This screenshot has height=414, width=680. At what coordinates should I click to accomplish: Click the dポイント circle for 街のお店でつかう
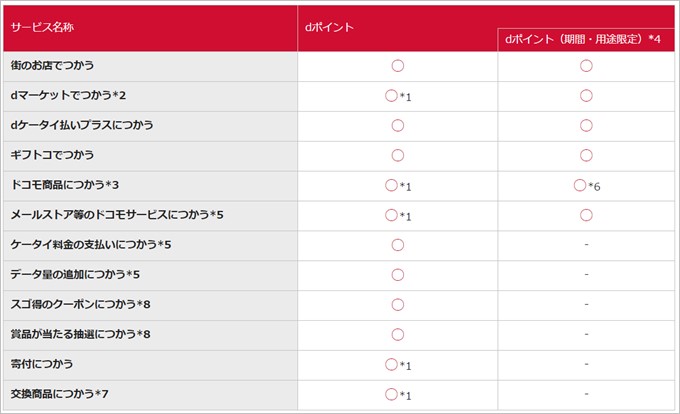click(398, 66)
